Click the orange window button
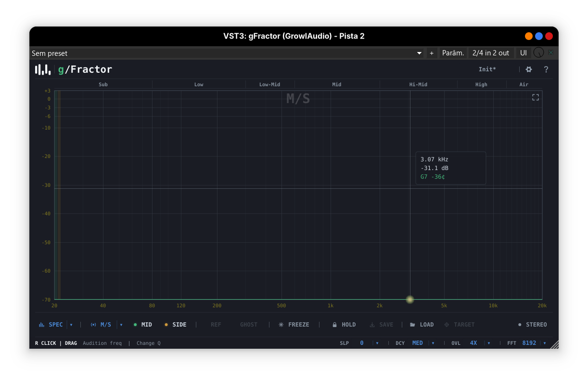This screenshot has height=381, width=588. click(529, 36)
